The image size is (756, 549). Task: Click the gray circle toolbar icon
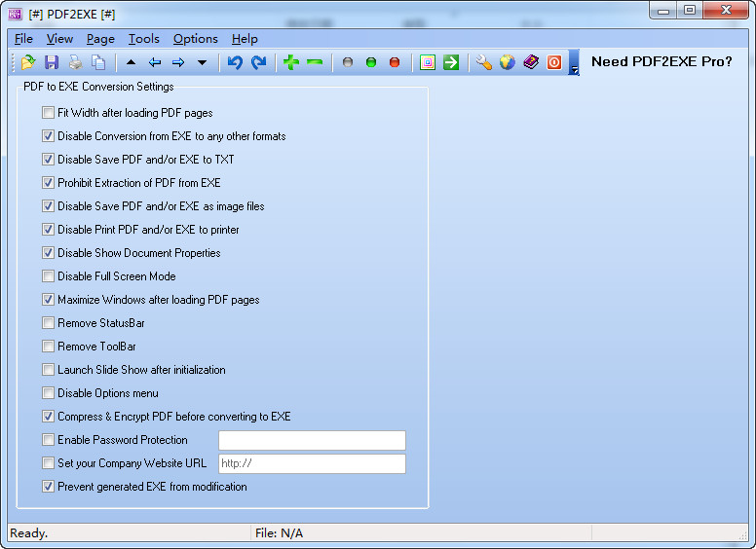click(348, 62)
